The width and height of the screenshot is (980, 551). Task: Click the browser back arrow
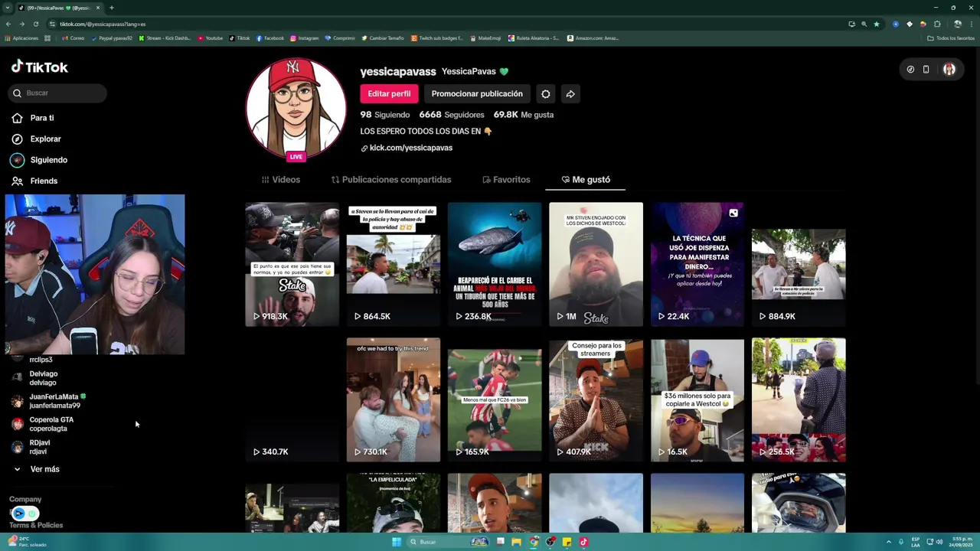tap(8, 24)
